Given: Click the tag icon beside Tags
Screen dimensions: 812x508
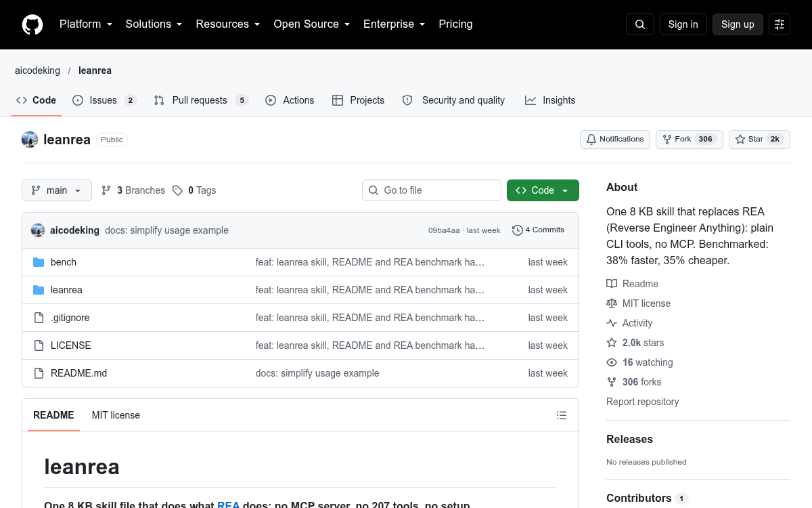Looking at the screenshot, I should [177, 190].
